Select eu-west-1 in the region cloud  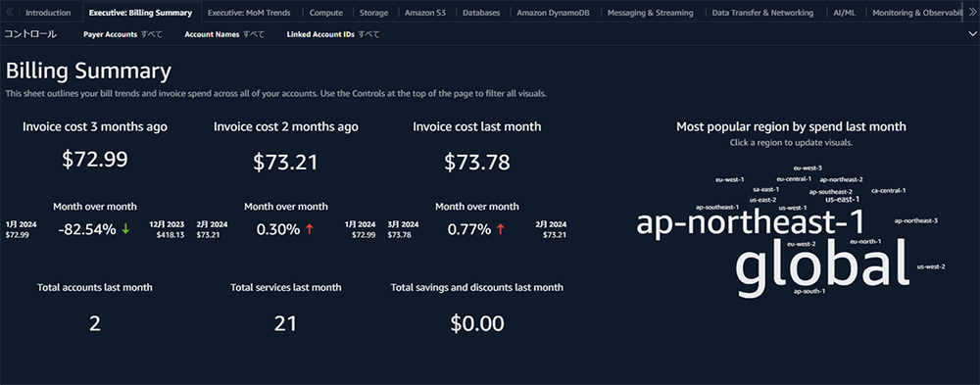coord(729,179)
